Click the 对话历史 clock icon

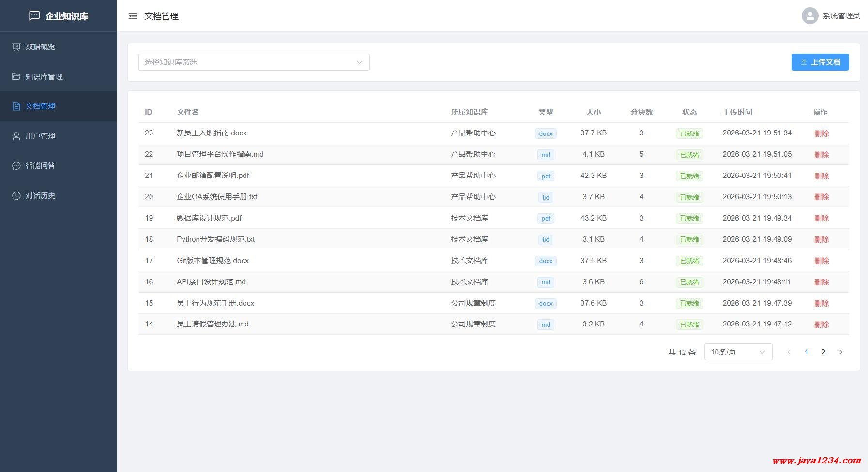16,196
